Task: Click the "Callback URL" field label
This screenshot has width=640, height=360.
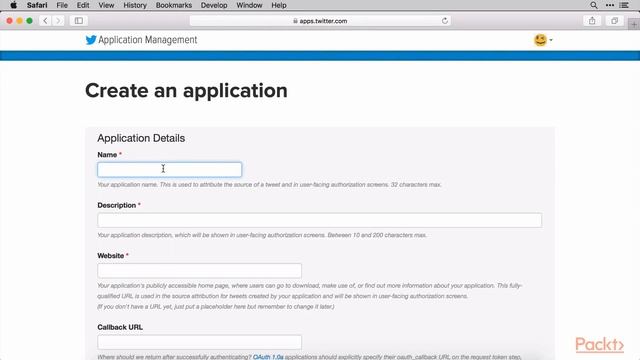Action: pyautogui.click(x=120, y=327)
